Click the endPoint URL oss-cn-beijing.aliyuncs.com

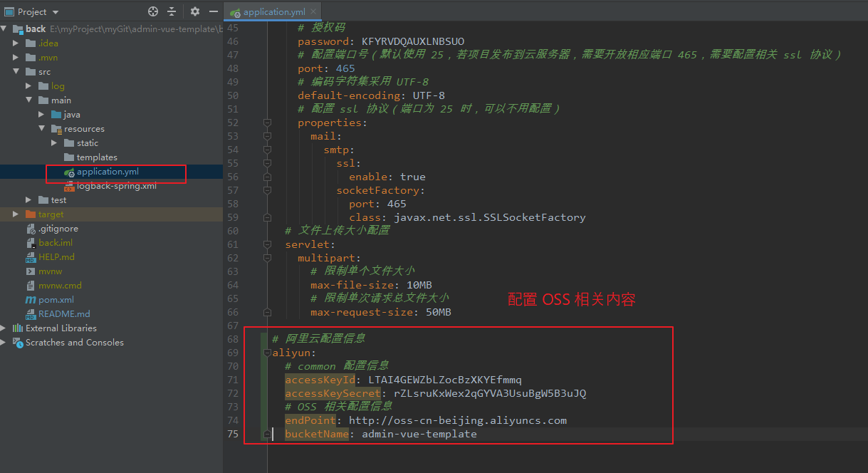458,420
